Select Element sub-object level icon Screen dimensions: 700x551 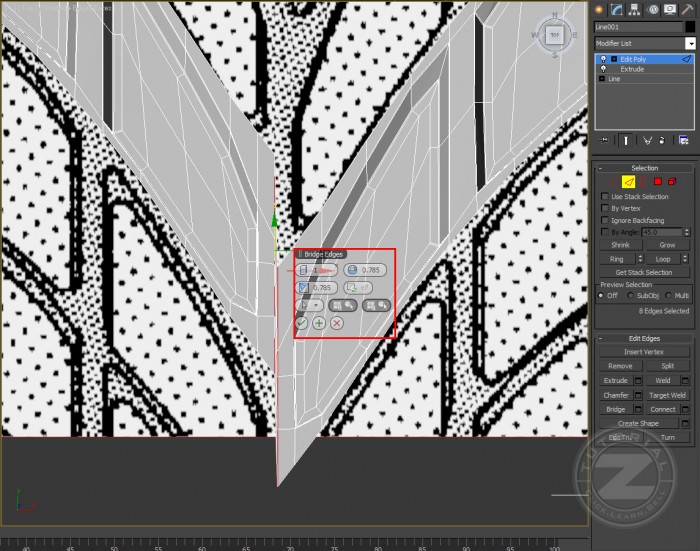pyautogui.click(x=672, y=182)
